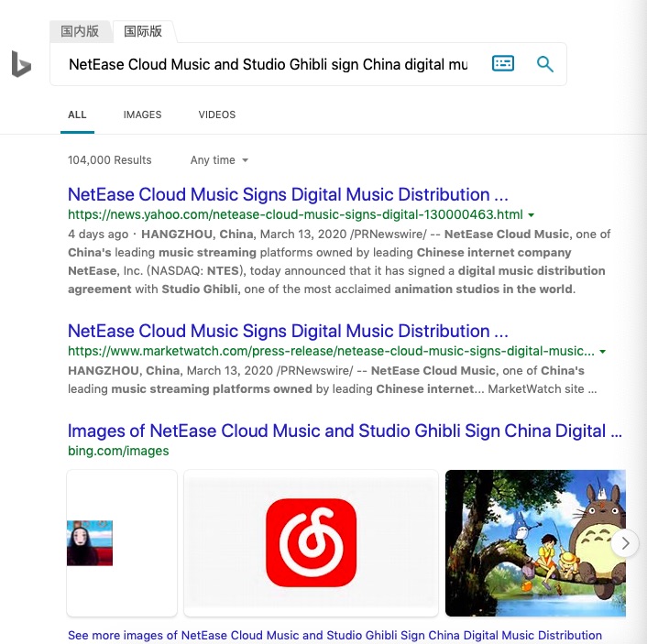Switch to the 国内版 tab
This screenshot has height=644, width=647.
pos(80,31)
